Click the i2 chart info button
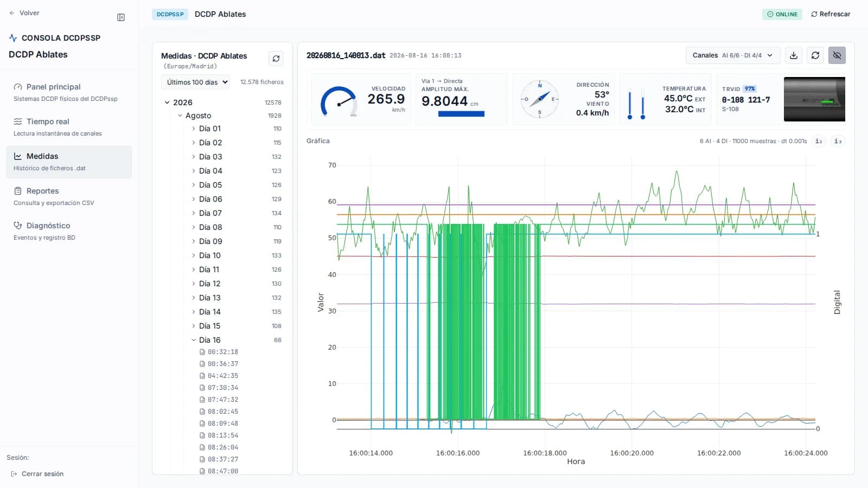 click(819, 141)
